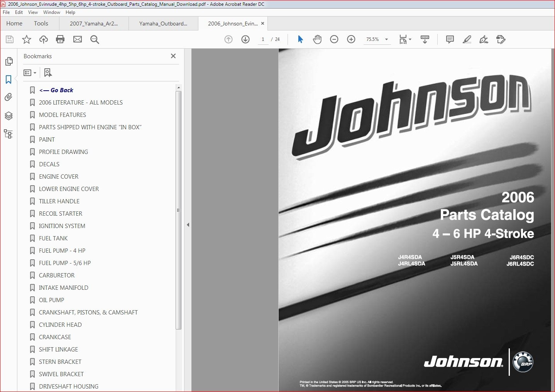Close the Bookmarks panel
Screen dimensions: 555x392
tap(173, 56)
